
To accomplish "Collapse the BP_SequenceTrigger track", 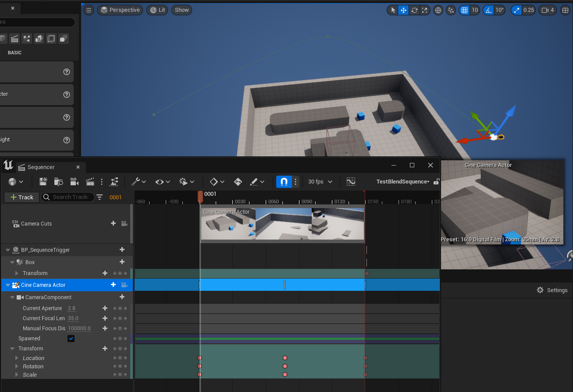I will click(x=8, y=250).
